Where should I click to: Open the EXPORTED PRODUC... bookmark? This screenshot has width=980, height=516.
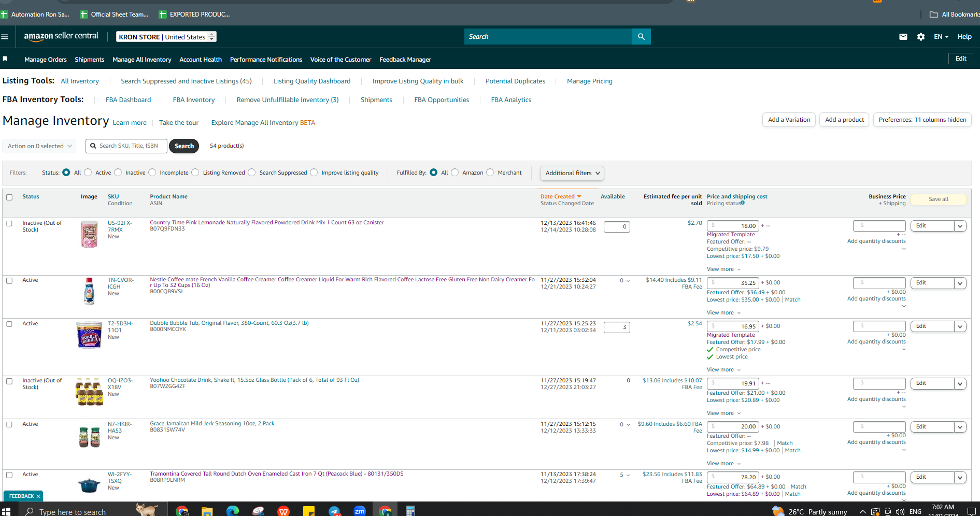[x=194, y=15]
